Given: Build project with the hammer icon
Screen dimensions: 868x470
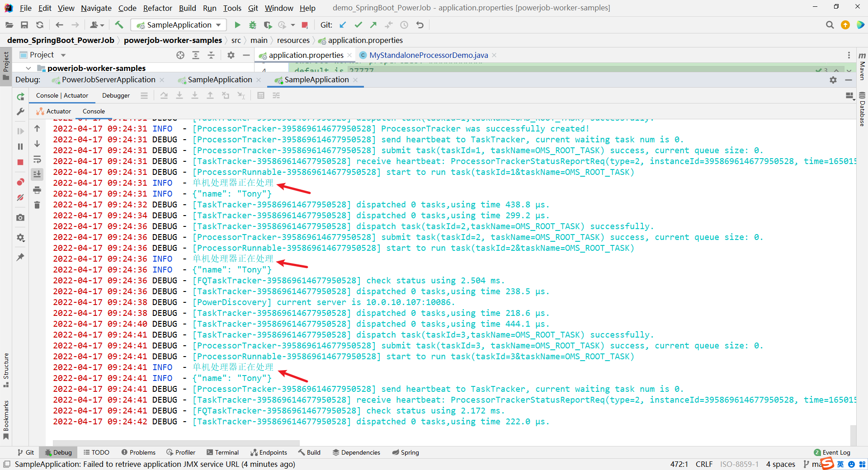Looking at the screenshot, I should 119,25.
